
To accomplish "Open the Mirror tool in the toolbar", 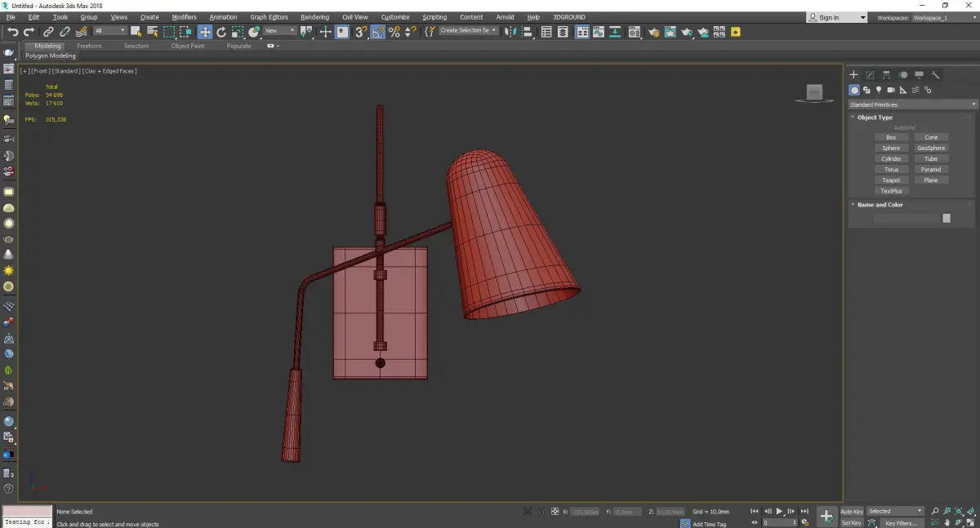I will coord(510,32).
